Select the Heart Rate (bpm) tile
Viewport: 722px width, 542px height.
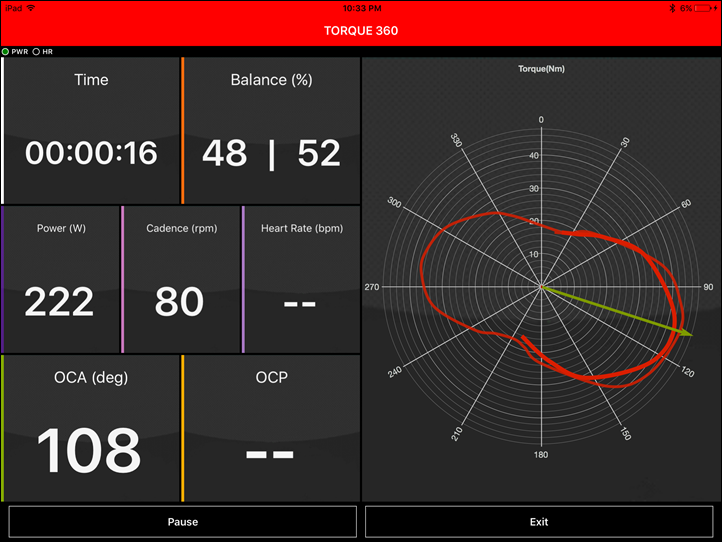(x=301, y=280)
